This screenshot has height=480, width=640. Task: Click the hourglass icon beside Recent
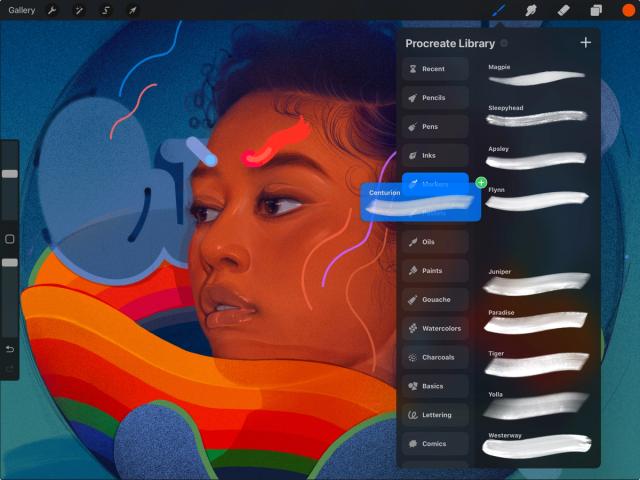pos(413,69)
